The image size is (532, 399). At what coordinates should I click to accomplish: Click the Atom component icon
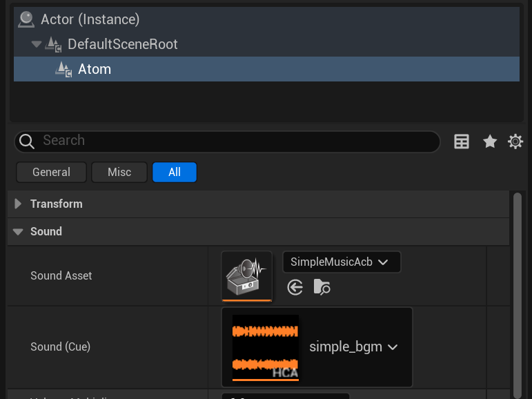[x=63, y=69]
